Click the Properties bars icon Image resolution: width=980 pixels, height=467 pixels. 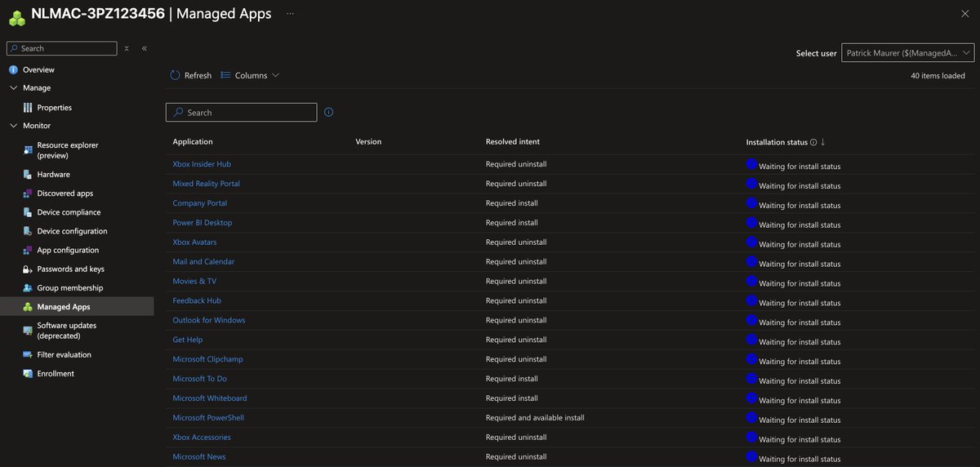[28, 108]
